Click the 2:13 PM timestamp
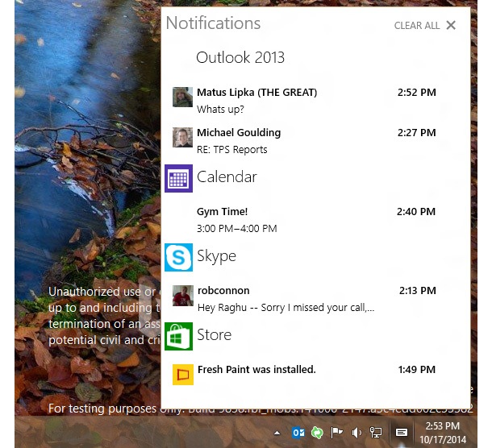This screenshot has height=448, width=492. click(417, 291)
